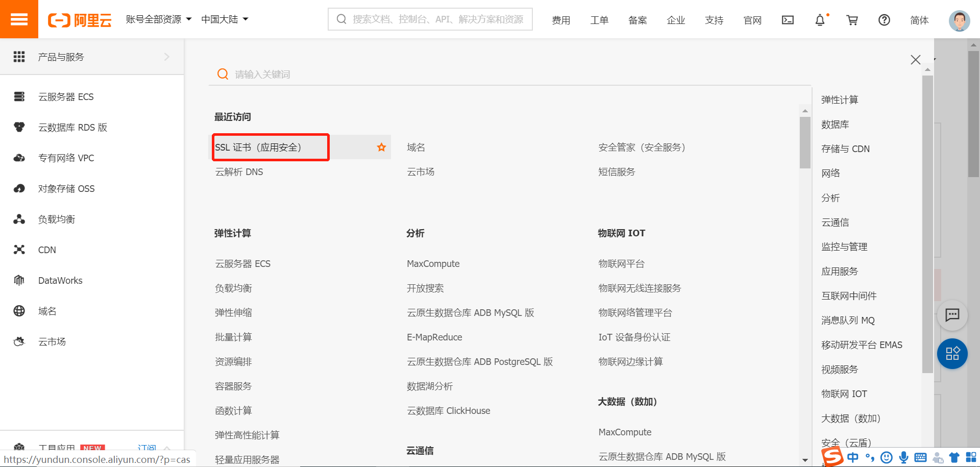The image size is (980, 467).
Task: Click the product list scrollbar thumb
Action: click(805, 142)
